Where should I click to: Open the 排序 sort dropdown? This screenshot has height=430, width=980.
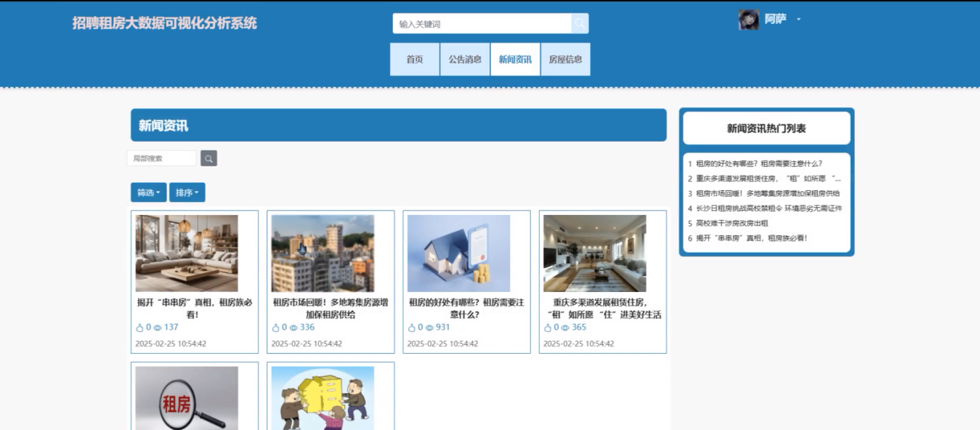[x=187, y=192]
